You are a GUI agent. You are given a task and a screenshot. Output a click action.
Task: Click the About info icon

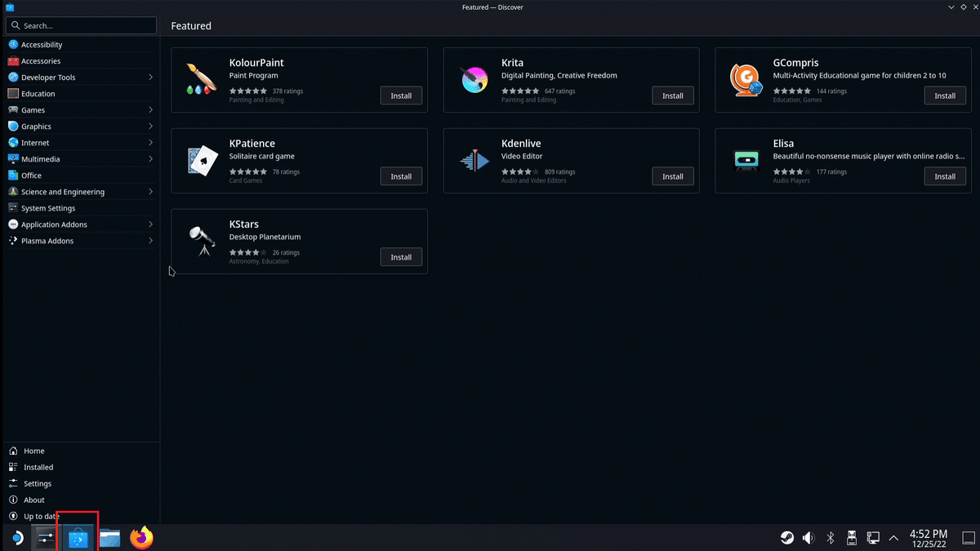pyautogui.click(x=13, y=500)
